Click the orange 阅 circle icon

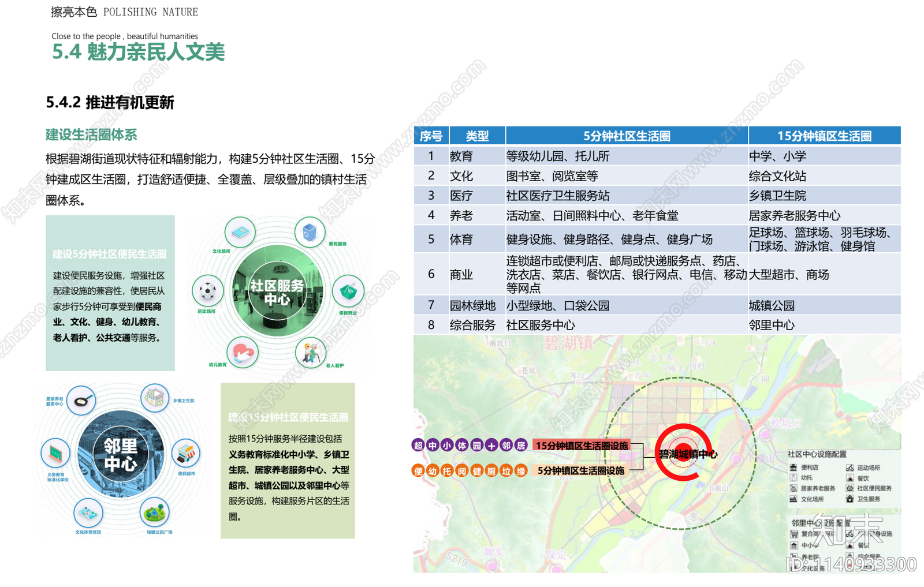point(462,471)
